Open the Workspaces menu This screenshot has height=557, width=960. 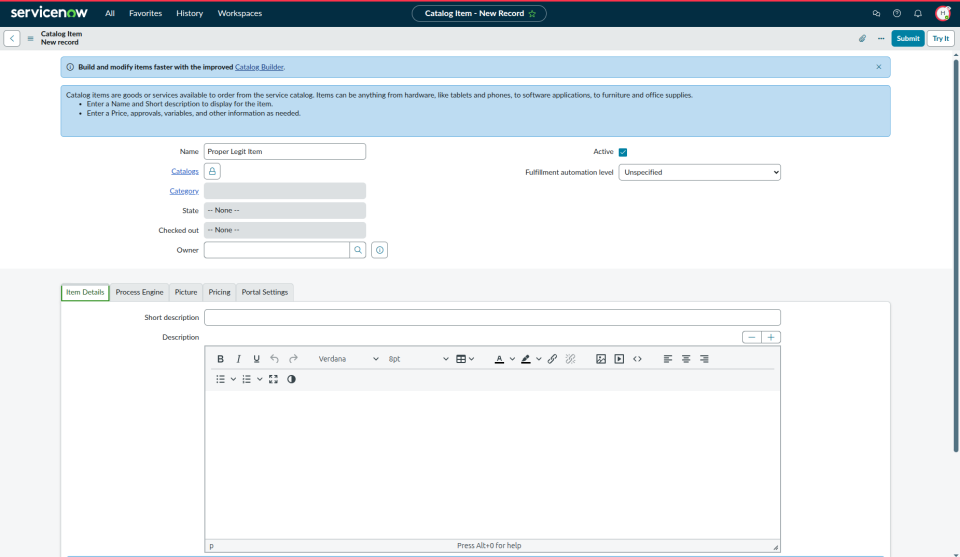[x=239, y=13]
